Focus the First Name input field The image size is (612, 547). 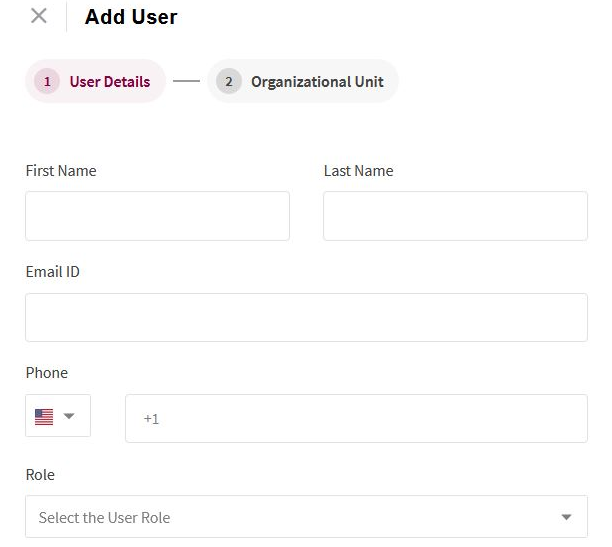click(x=157, y=216)
